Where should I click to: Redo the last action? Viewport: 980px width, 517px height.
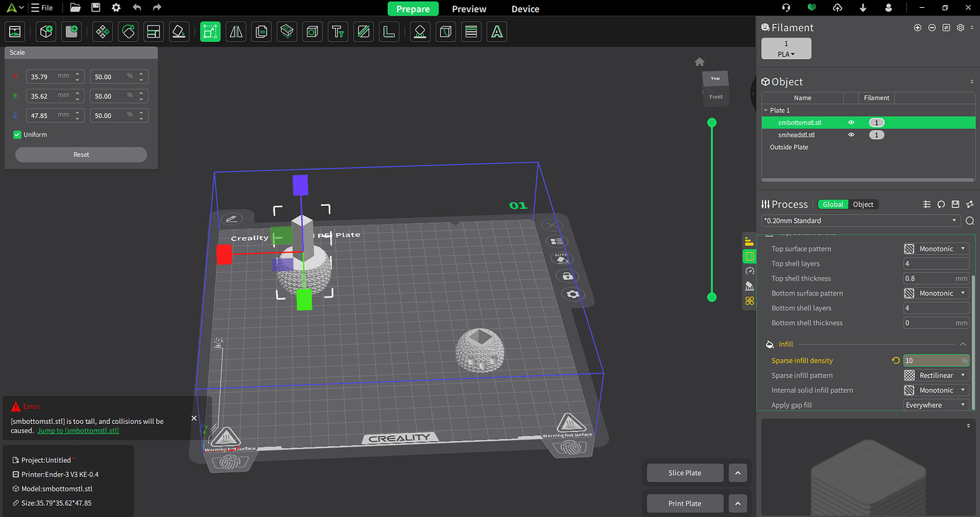[158, 8]
